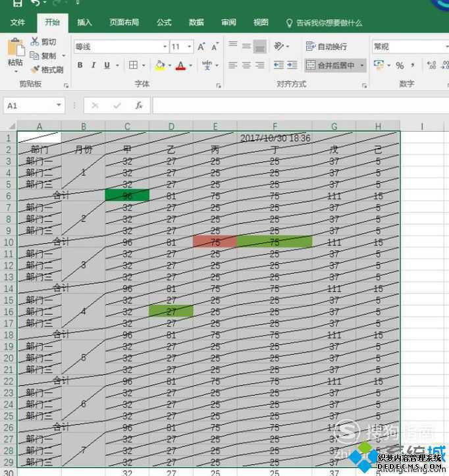The image size is (449, 476).
Task: Apply fill color bucket icon
Action: pyautogui.click(x=160, y=65)
